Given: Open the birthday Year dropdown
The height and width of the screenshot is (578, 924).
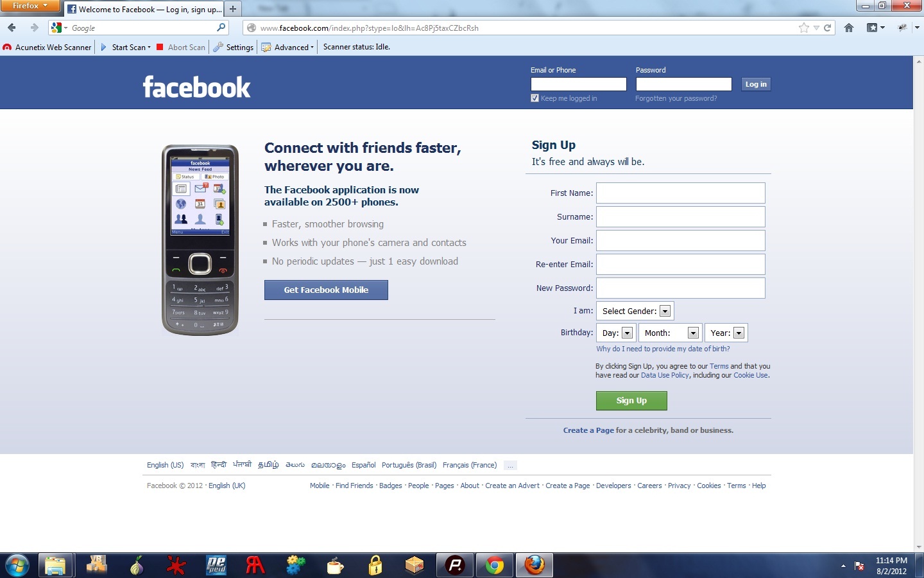Looking at the screenshot, I should [726, 333].
